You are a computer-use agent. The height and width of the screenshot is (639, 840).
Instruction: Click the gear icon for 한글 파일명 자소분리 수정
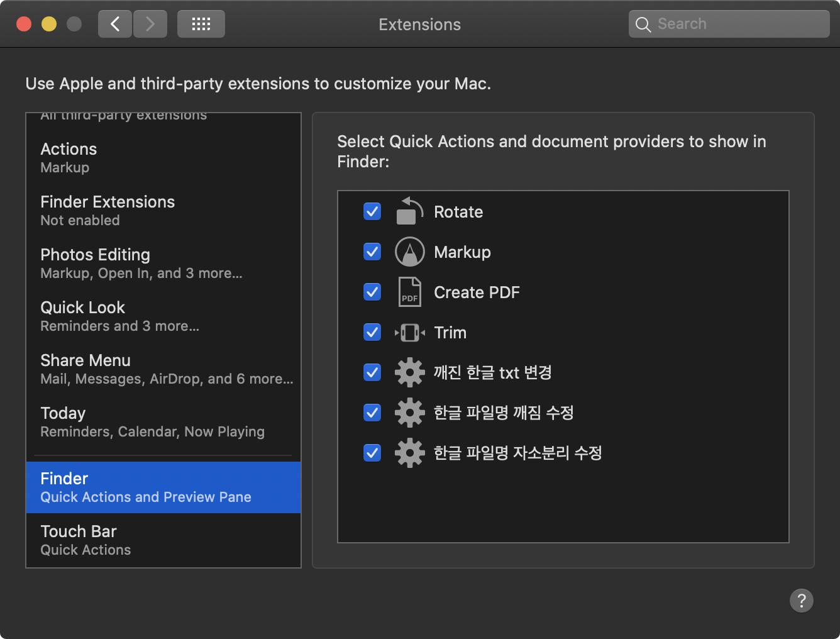(x=409, y=453)
